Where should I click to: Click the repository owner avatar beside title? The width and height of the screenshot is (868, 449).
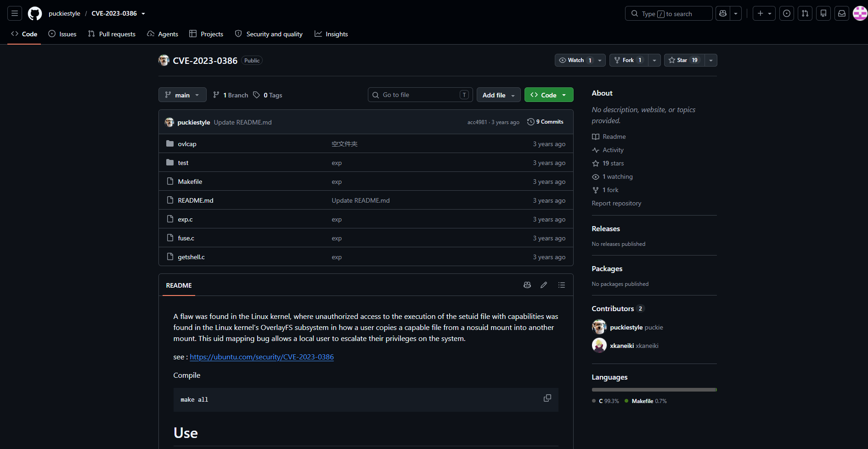click(164, 60)
